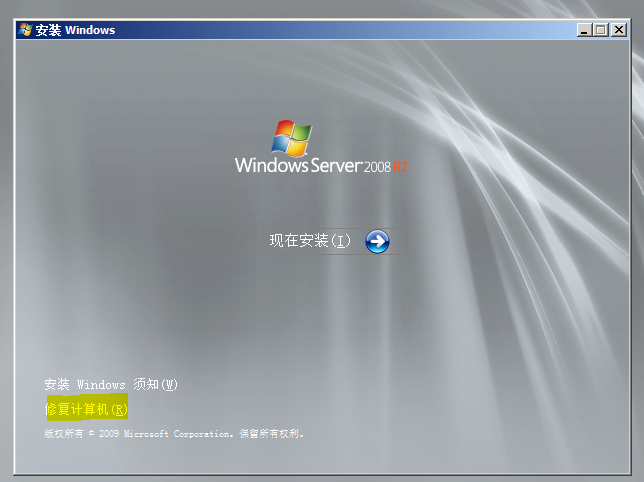Maximize the 安装 Windows window
The width and height of the screenshot is (644, 482).
pos(601,30)
